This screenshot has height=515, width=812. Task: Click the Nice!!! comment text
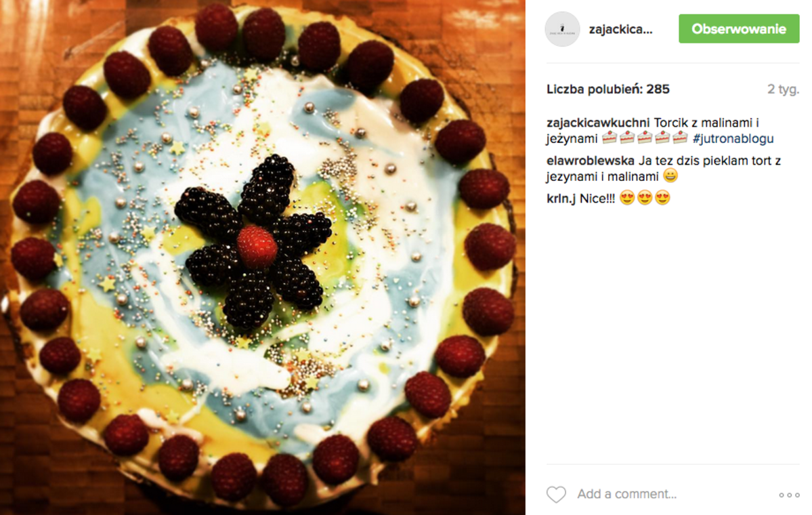597,199
